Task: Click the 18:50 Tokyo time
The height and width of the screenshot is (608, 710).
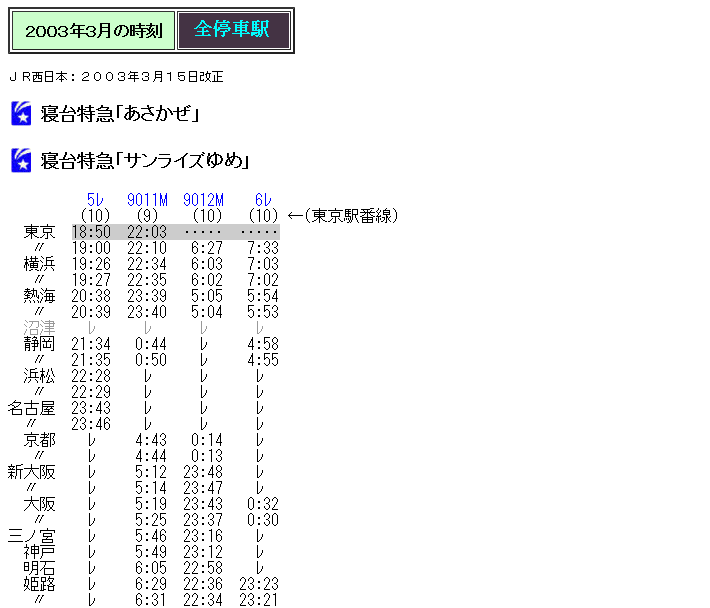Action: [91, 232]
